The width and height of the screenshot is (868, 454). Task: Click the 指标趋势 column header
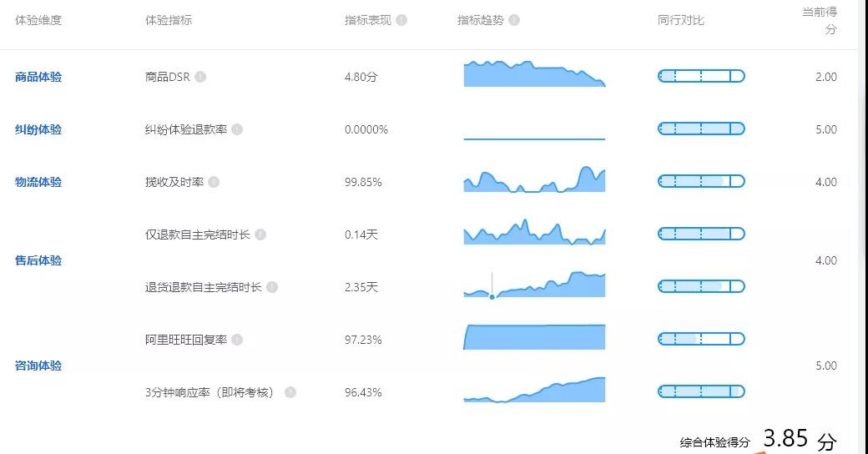pyautogui.click(x=481, y=21)
